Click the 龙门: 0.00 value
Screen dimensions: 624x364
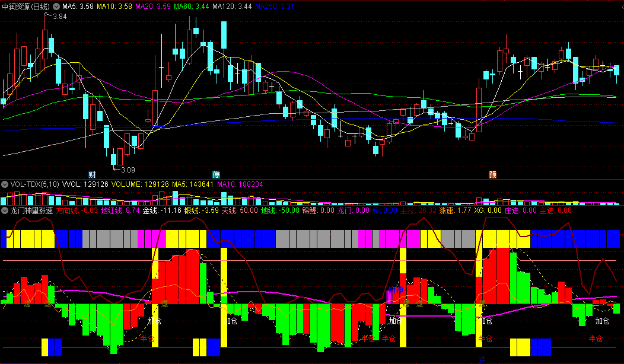click(x=354, y=210)
